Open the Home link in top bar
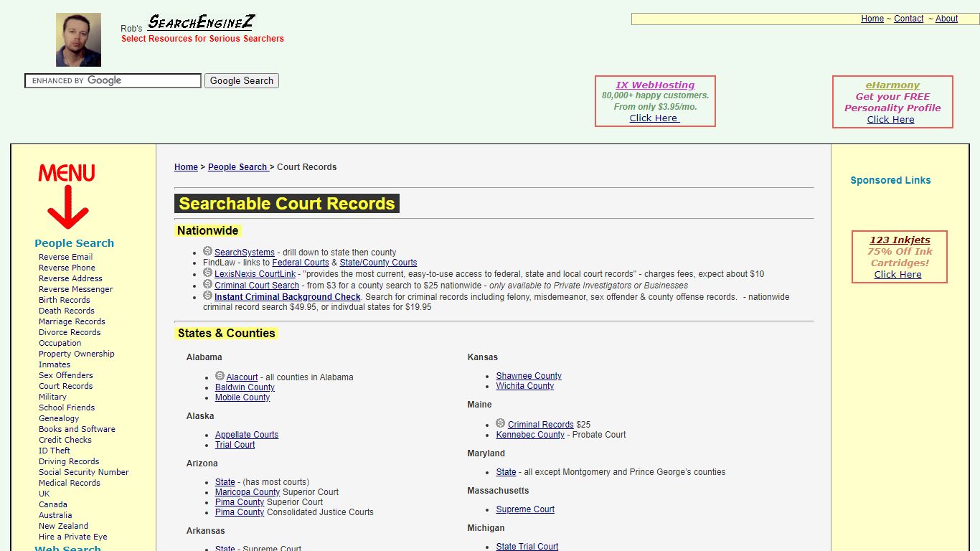 click(x=872, y=19)
